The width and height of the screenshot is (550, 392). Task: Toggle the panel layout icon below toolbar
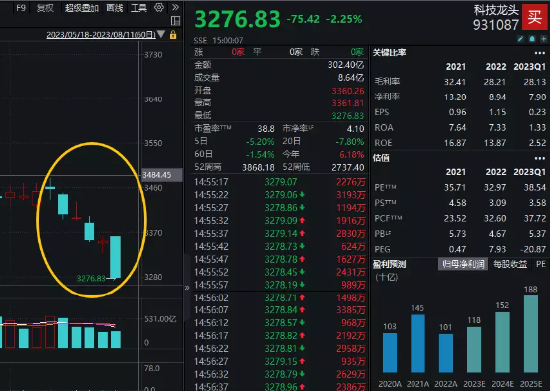coord(175,21)
